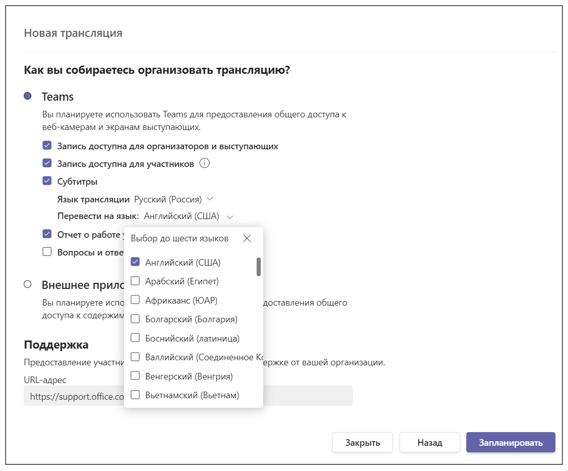
Task: Select the Teams radio button
Action: [x=28, y=96]
